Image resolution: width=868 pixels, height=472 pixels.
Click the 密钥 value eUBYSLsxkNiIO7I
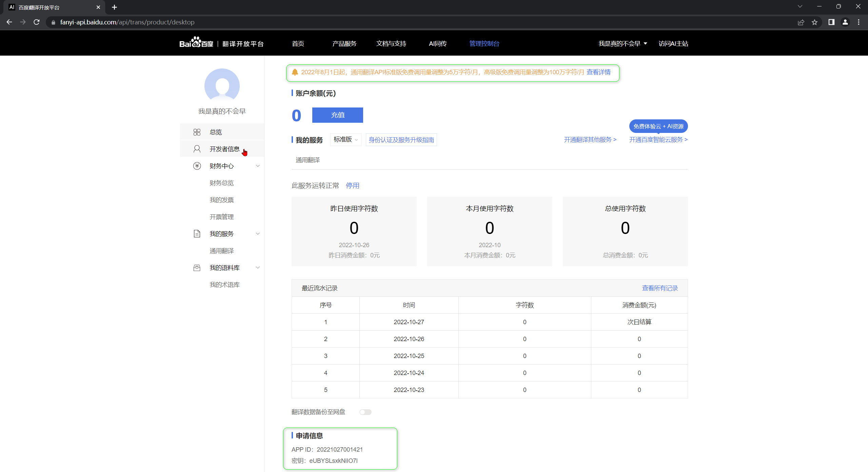tap(333, 460)
